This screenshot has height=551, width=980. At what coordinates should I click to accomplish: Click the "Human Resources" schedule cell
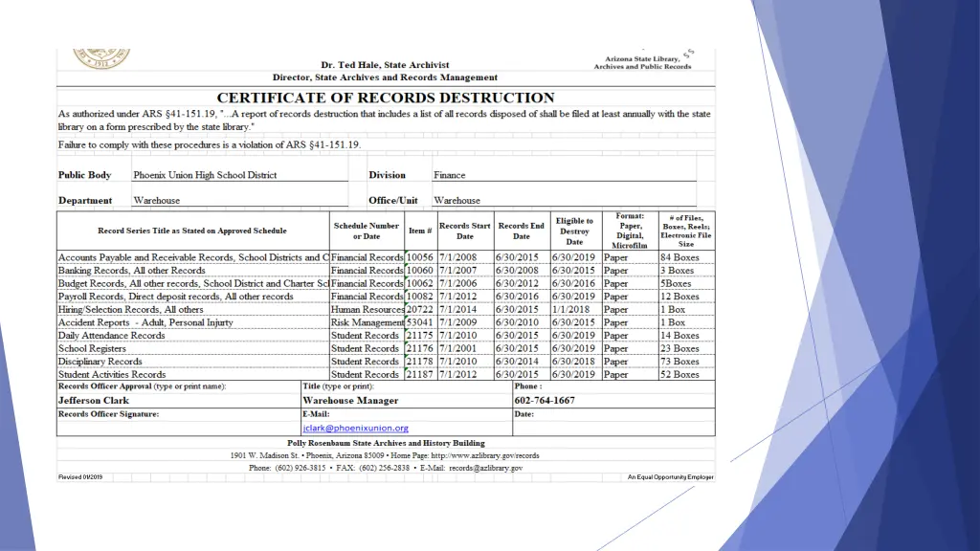click(367, 310)
